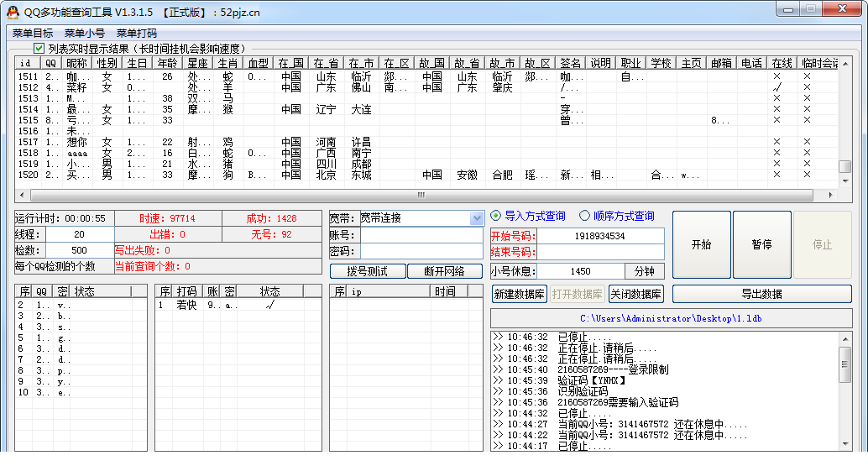868x471 pixels.
Task: Click the 结束号码 input field
Action: [x=600, y=253]
